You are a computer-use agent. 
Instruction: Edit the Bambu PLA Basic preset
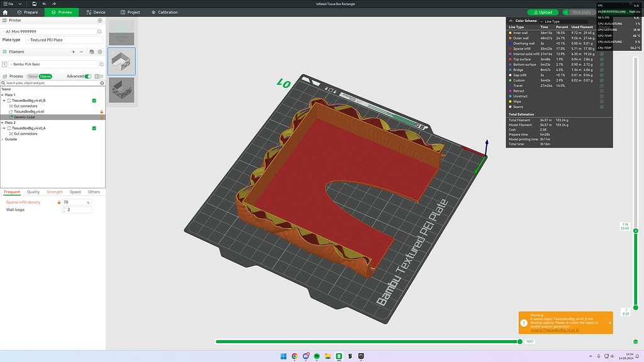pyautogui.click(x=101, y=64)
